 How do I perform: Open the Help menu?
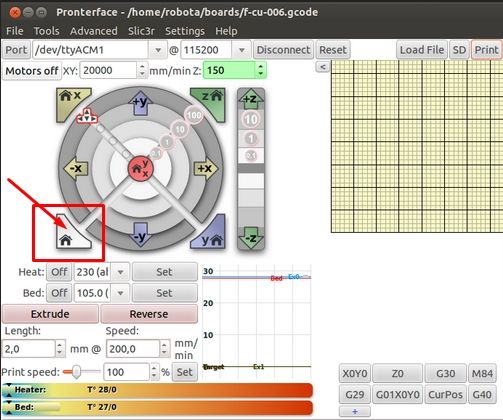click(x=226, y=31)
